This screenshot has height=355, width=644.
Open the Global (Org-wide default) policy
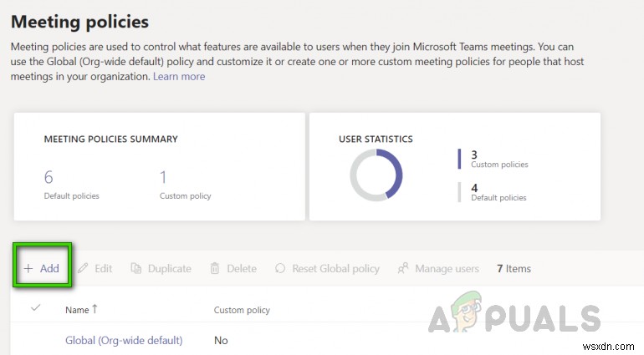[124, 340]
